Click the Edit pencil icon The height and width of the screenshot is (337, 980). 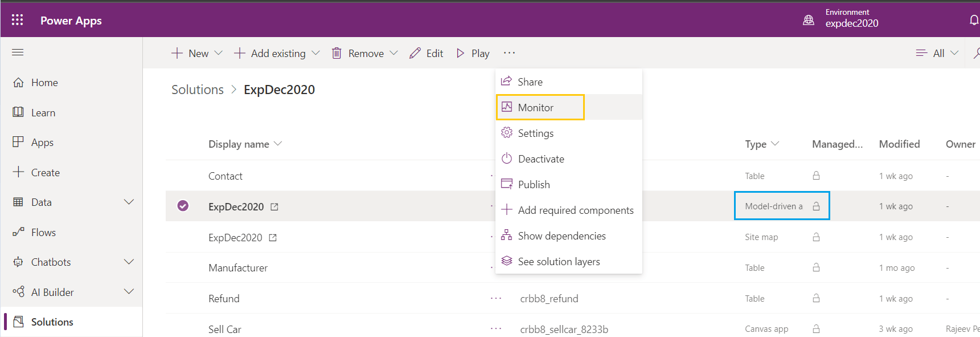[x=415, y=53]
